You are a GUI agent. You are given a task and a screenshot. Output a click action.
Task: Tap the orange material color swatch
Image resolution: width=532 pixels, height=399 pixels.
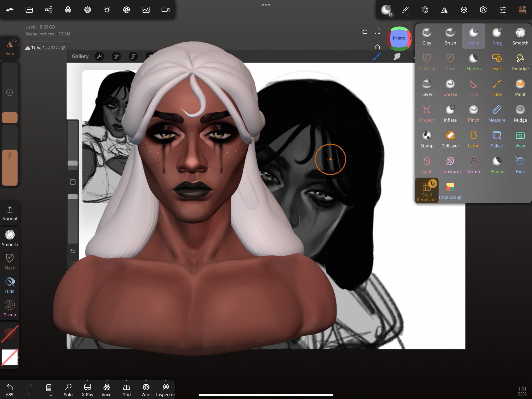click(10, 117)
